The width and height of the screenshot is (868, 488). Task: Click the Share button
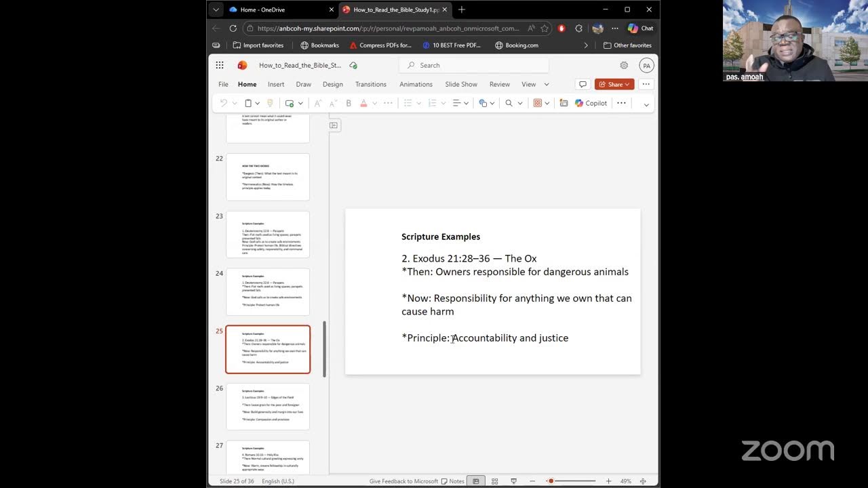[614, 84]
